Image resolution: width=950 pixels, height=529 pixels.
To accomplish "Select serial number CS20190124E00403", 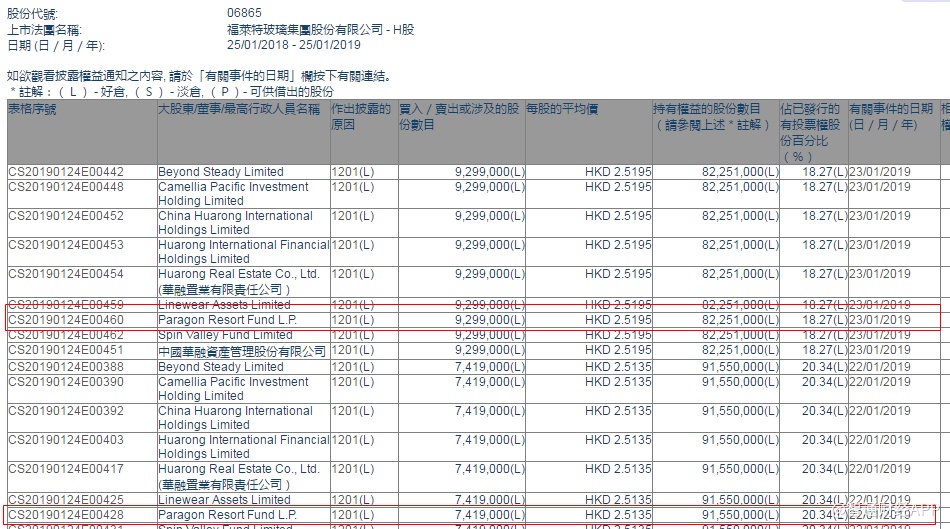I will 66,441.
